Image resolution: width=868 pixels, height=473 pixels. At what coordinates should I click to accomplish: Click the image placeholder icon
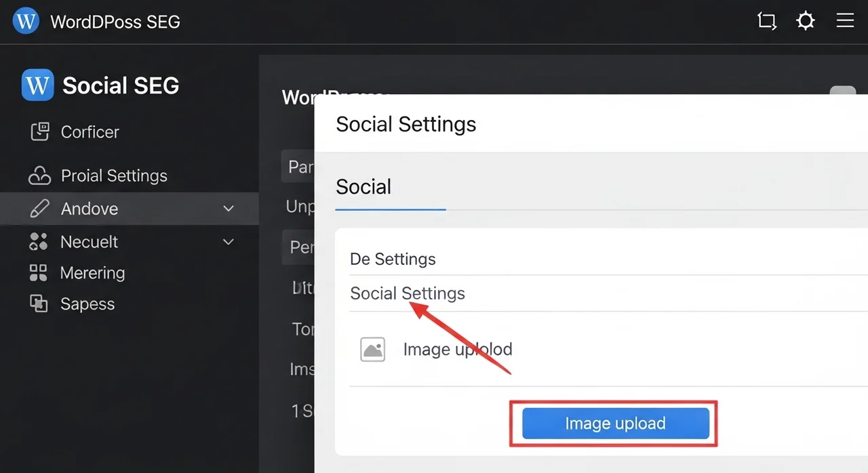tap(372, 350)
